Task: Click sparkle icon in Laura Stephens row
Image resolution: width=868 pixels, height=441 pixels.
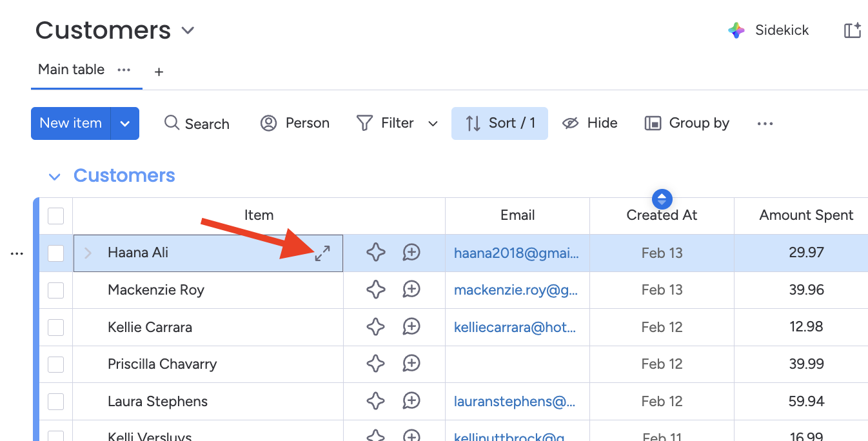Action: (x=376, y=401)
